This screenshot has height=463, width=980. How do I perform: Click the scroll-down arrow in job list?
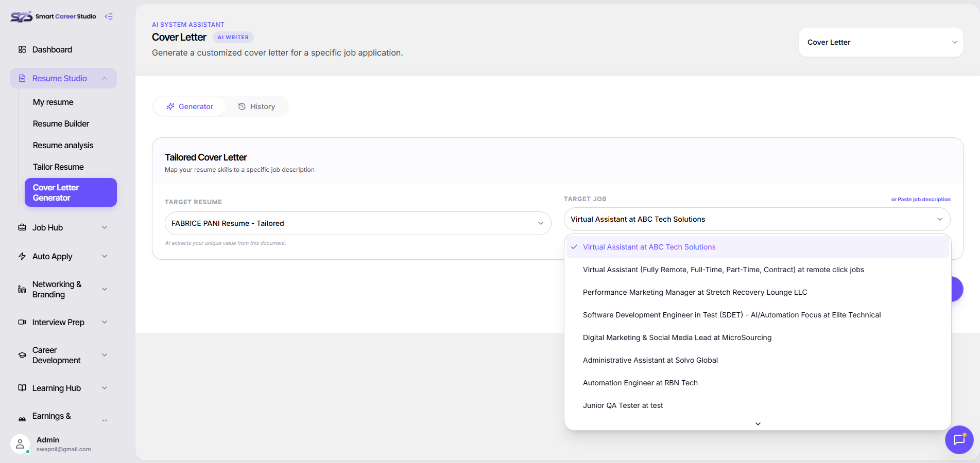758,423
